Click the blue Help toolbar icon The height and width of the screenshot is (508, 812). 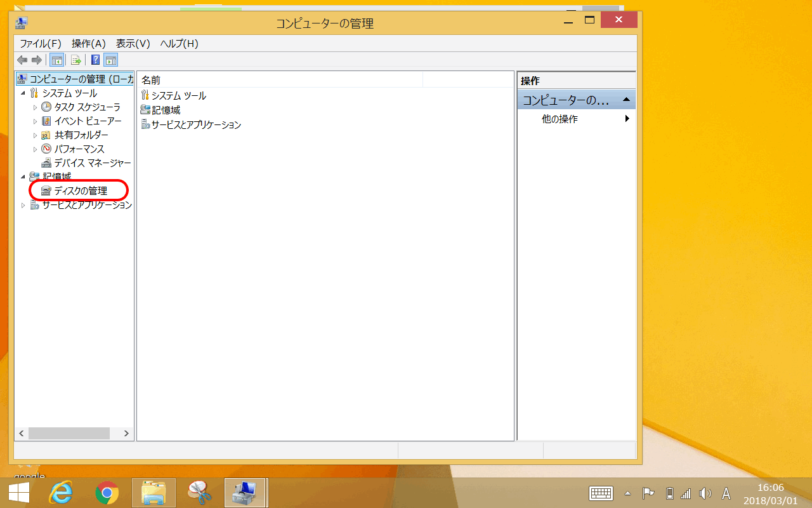pyautogui.click(x=96, y=60)
